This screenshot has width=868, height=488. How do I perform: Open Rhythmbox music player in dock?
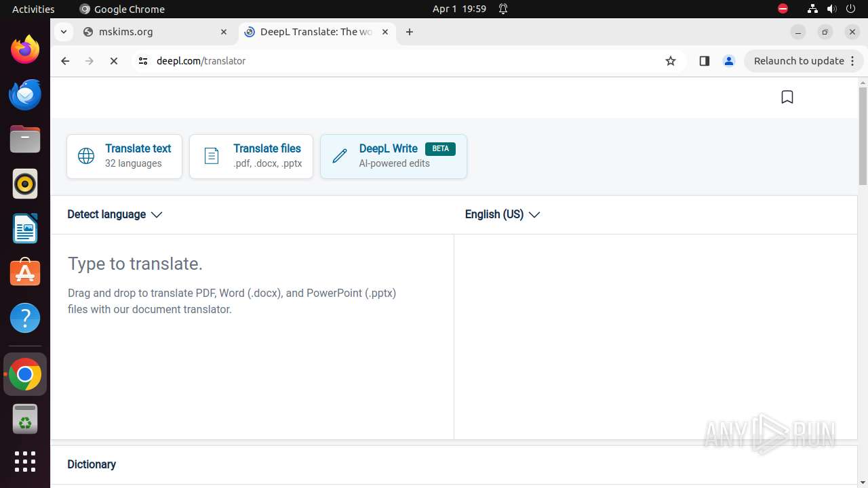pos(25,184)
